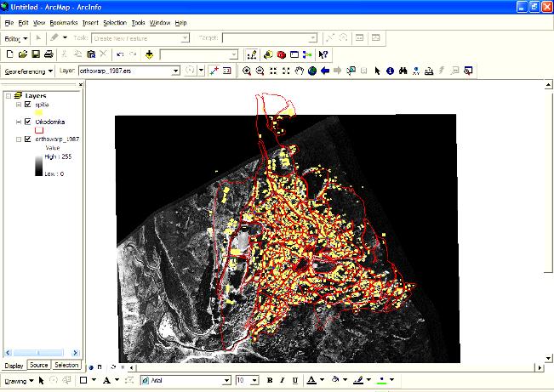Viewport: 554px width, 392px height.
Task: Open the Tools menu
Action: [x=139, y=23]
